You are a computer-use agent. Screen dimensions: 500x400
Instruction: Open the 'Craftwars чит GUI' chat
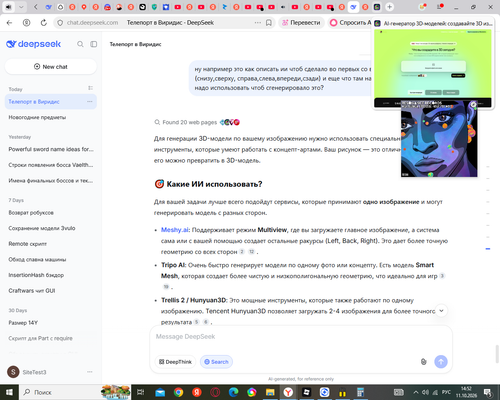[51, 291]
